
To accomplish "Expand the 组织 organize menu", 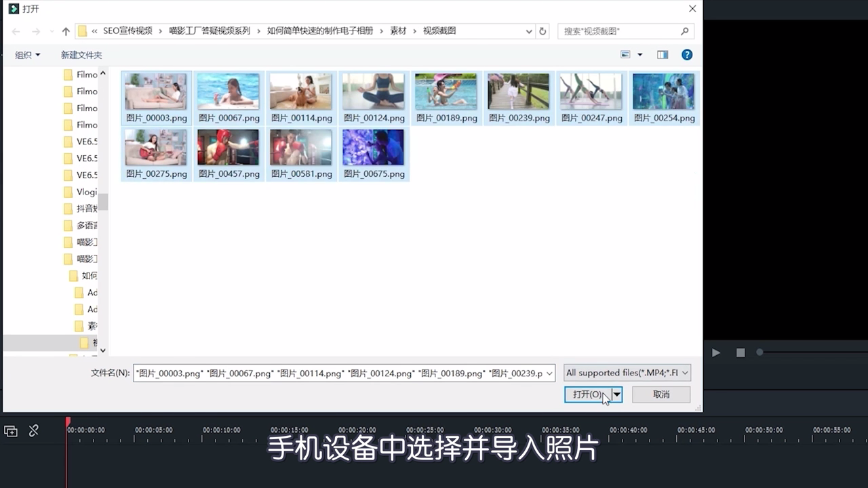I will tap(28, 55).
